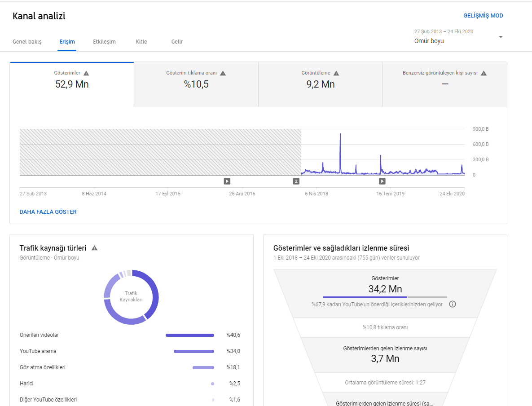532x406 pixels.
Task: Click '24 Eki 2020' axis date label
Action: (452, 194)
